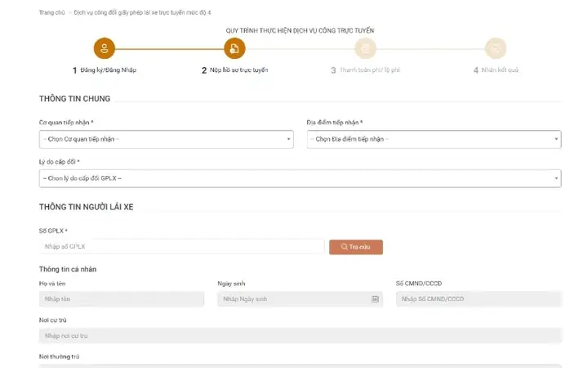The image size is (588, 368).
Task: Select step 2 Nộp hồ sơ trực tuyến label
Action: 238,70
